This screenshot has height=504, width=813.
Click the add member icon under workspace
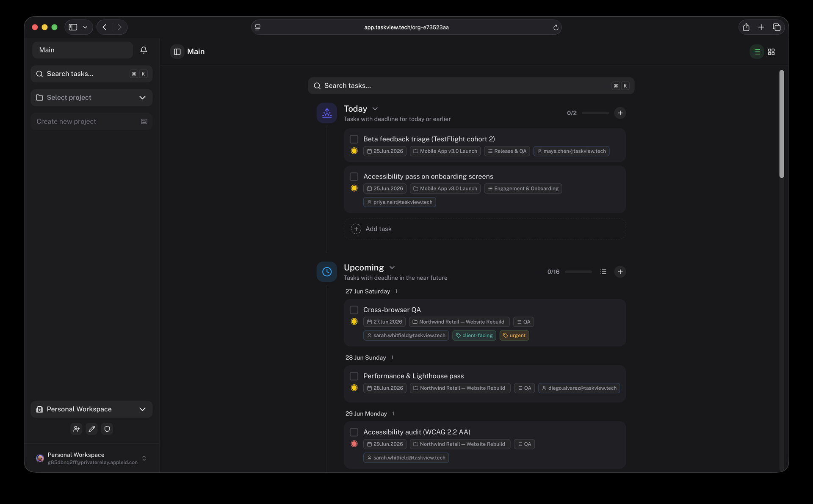[x=76, y=429]
